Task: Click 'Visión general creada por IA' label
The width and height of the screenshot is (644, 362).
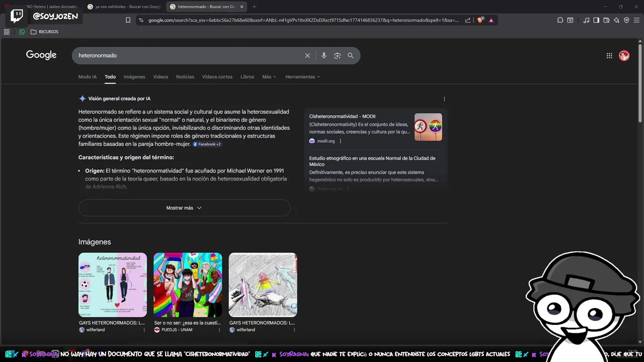Action: point(119,99)
